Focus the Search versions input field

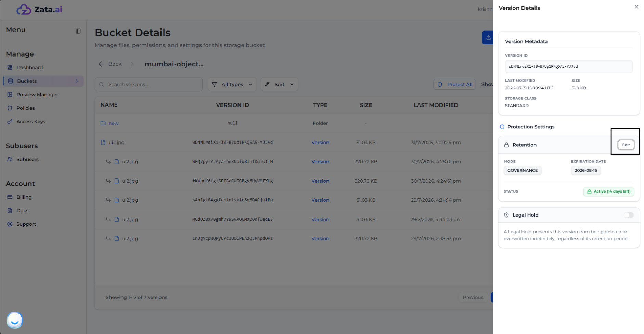click(x=149, y=84)
